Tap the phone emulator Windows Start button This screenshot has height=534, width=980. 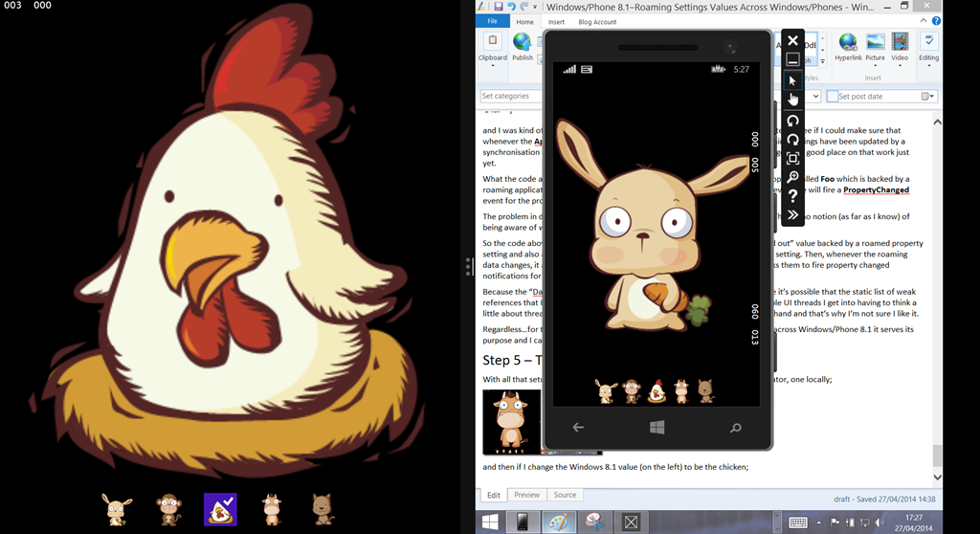click(x=657, y=428)
